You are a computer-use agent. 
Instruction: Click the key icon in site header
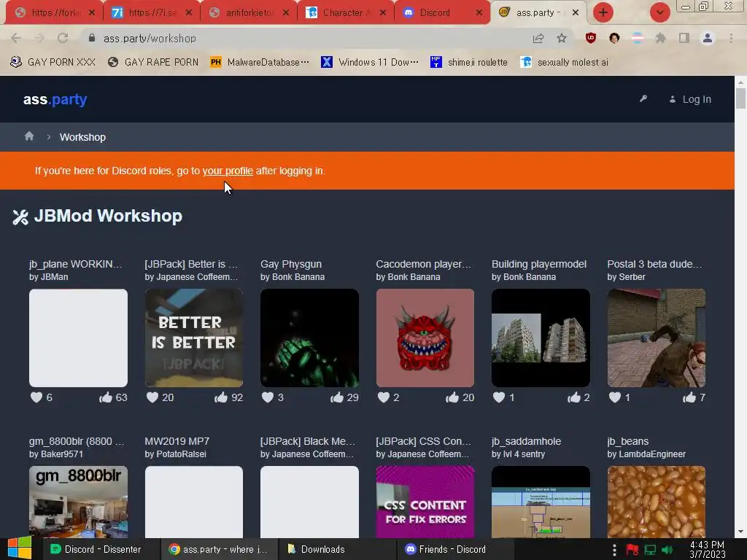[643, 98]
